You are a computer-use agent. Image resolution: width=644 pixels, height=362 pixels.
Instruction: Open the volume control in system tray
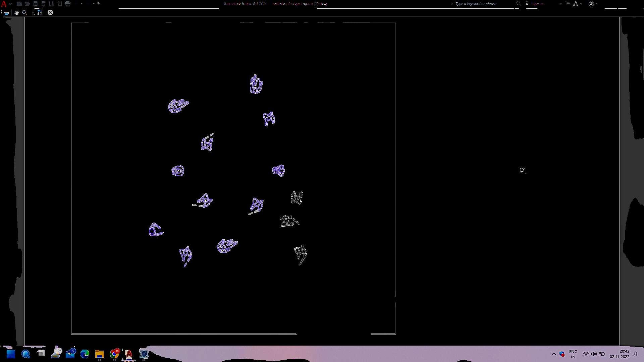click(x=594, y=354)
